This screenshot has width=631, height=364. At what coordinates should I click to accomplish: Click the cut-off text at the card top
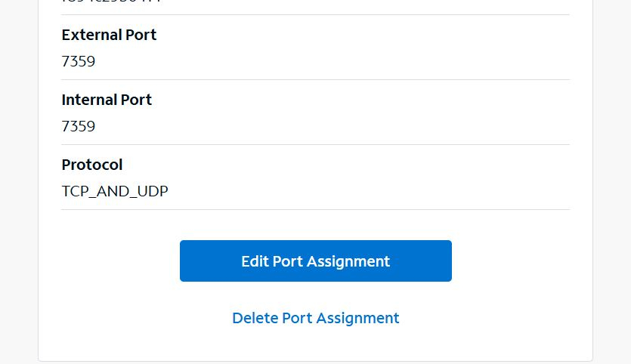(x=111, y=2)
